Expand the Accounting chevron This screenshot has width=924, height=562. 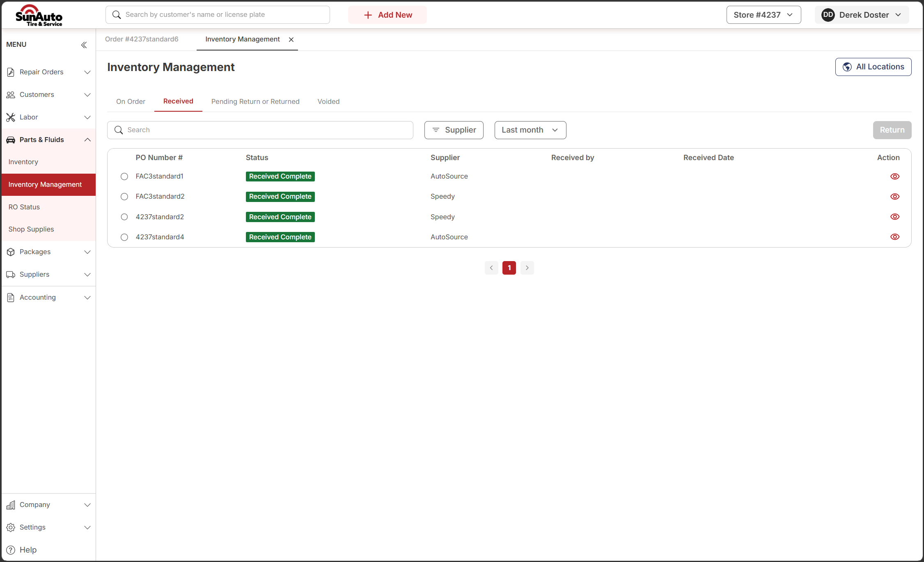(87, 298)
